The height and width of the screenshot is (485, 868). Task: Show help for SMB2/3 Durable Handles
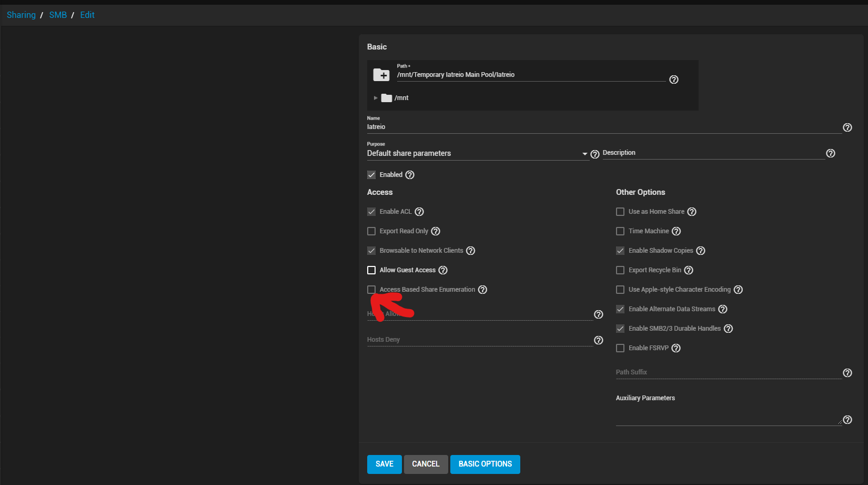tap(728, 329)
